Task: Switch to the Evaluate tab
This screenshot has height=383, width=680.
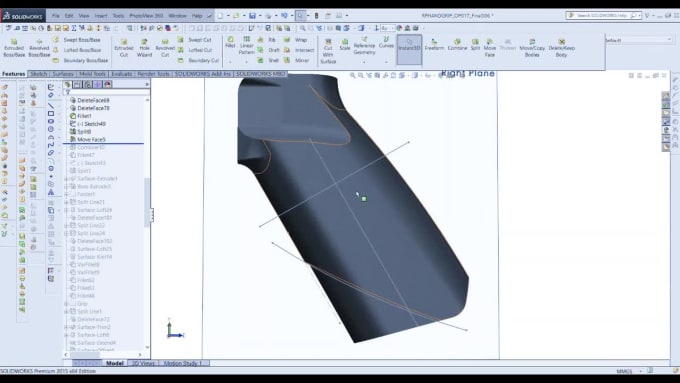Action: tap(121, 74)
